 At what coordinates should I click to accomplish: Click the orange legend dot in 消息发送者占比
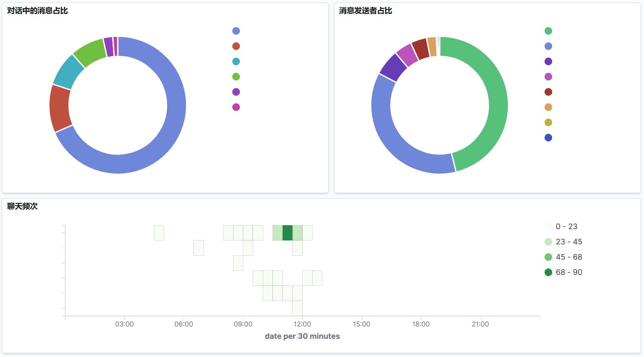point(548,107)
